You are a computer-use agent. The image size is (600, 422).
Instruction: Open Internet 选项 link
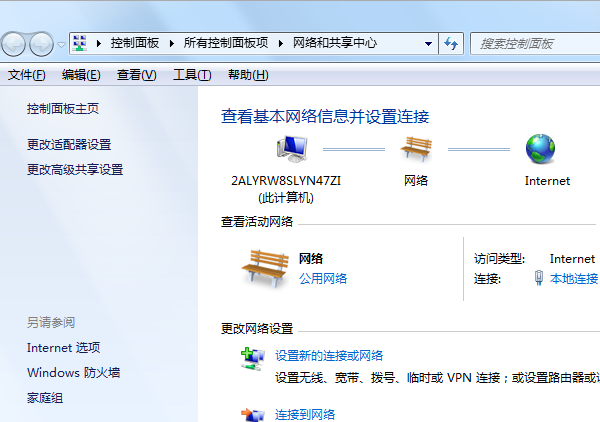(x=64, y=348)
